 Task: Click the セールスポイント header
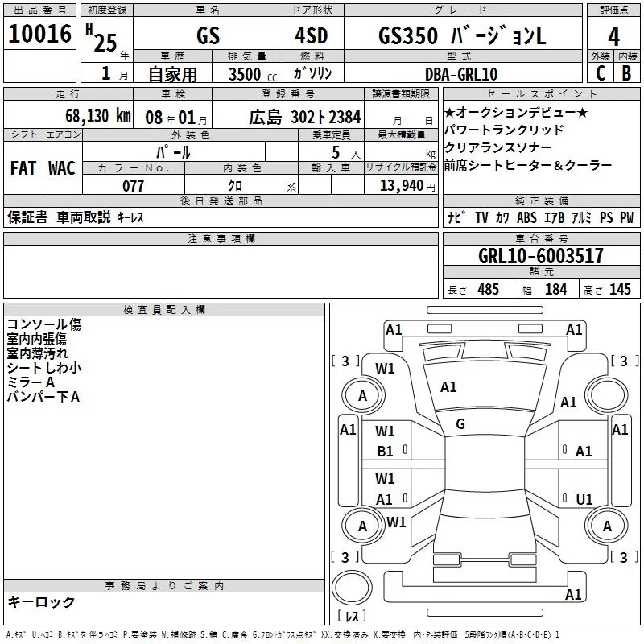(541, 93)
